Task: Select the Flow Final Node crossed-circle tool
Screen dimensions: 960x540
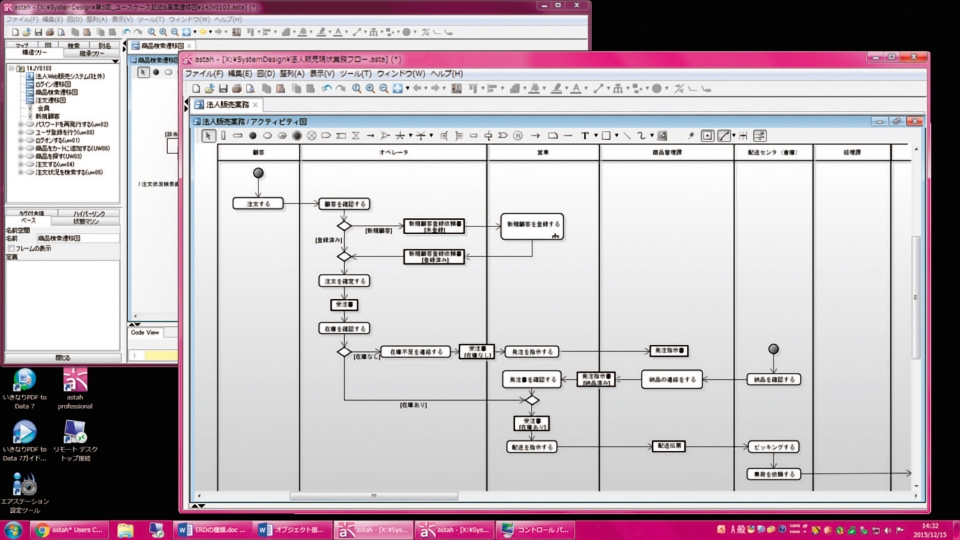Action: pos(312,136)
